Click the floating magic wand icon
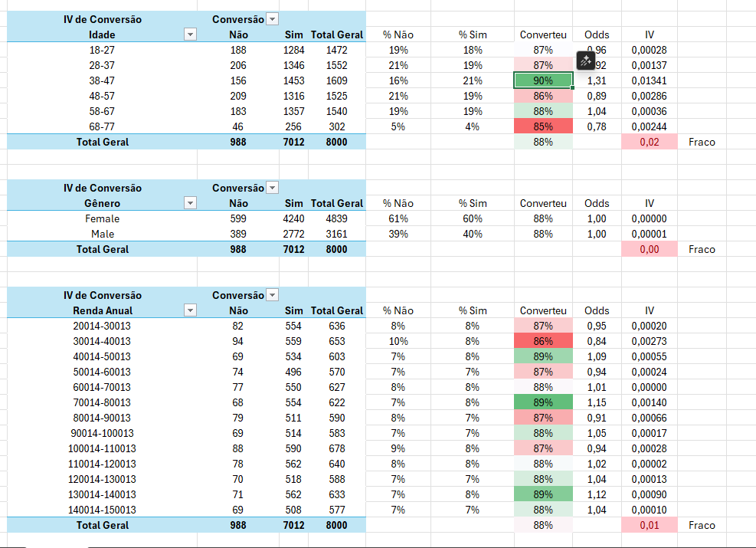This screenshot has width=756, height=548. pyautogui.click(x=586, y=61)
